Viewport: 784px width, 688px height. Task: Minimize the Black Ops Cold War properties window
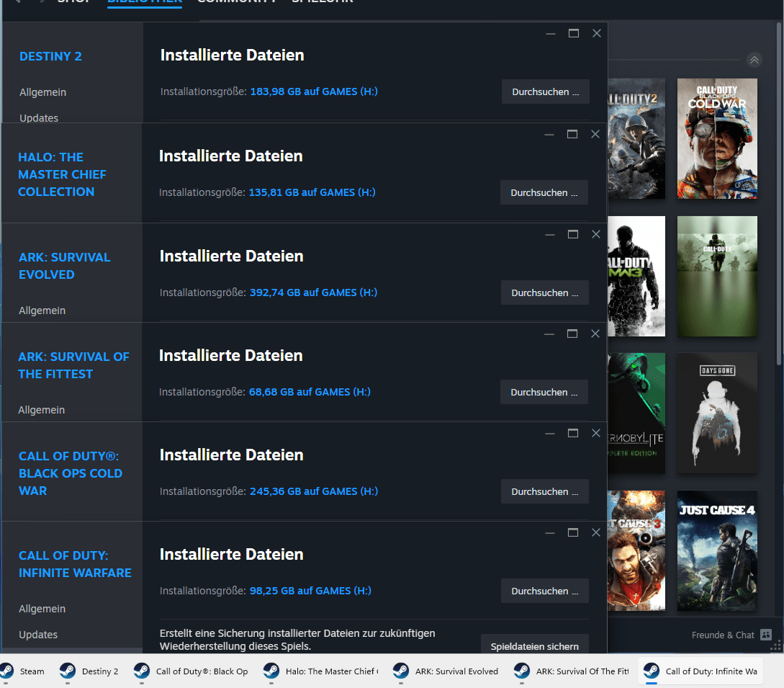550,433
